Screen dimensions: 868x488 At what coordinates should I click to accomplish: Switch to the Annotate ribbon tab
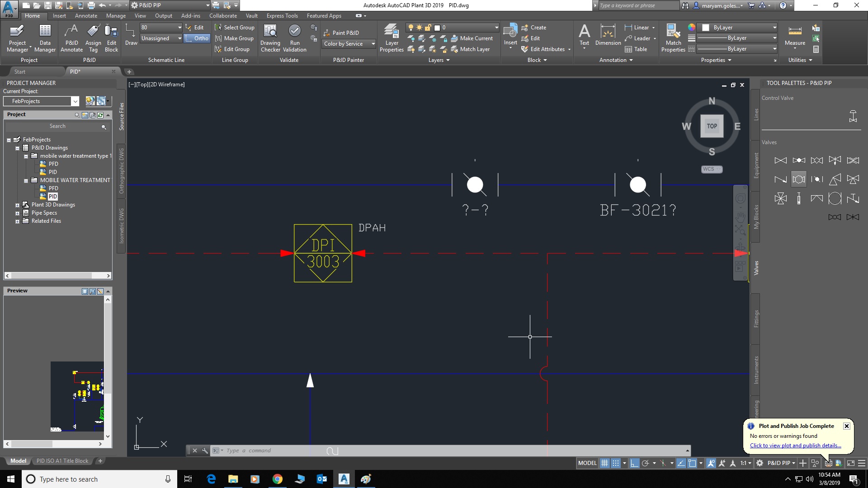(x=86, y=16)
